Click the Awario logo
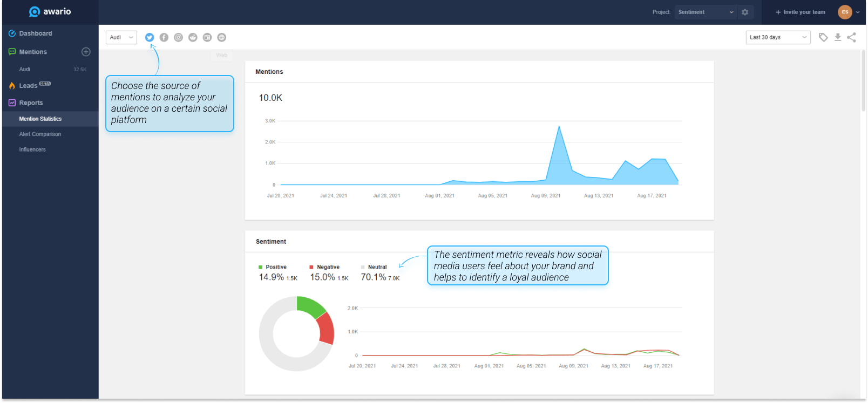This screenshot has width=868, height=403. (x=50, y=11)
